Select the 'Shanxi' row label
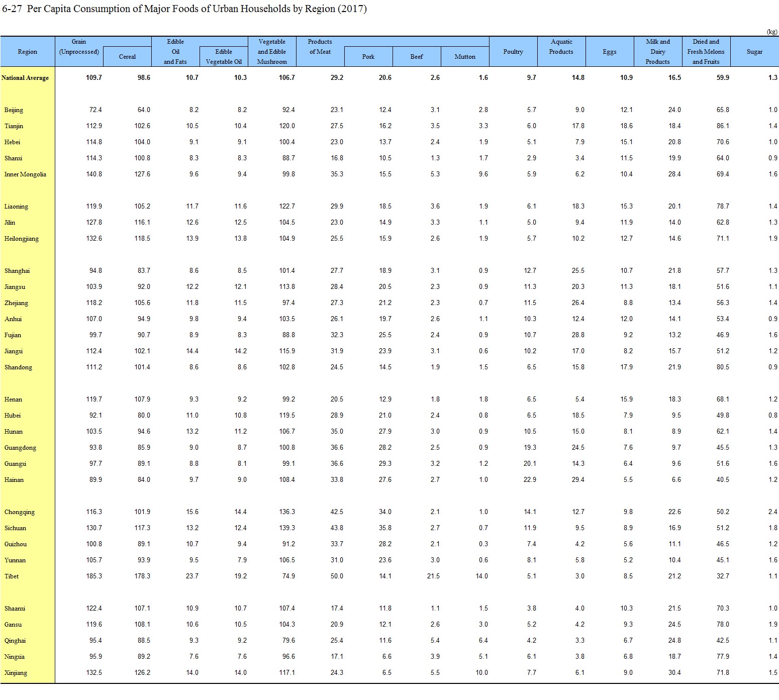This screenshot has width=779, height=700. (13, 158)
